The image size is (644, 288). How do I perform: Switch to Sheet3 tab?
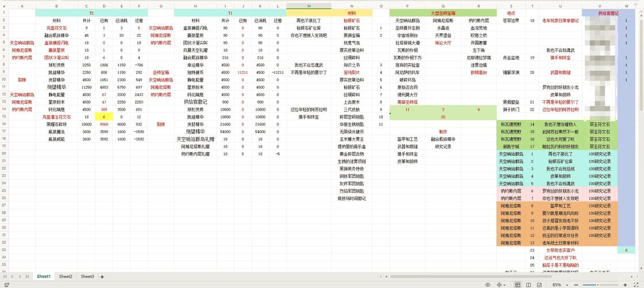pyautogui.click(x=87, y=276)
